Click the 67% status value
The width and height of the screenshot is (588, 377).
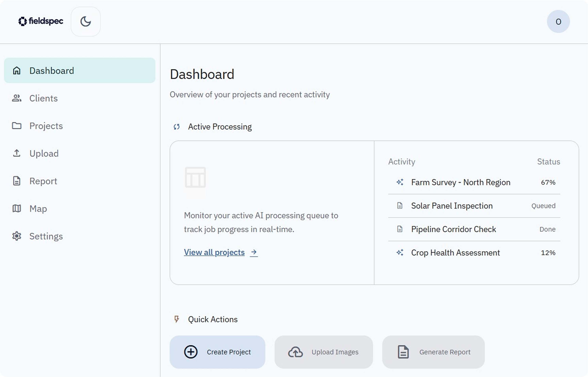pos(548,182)
